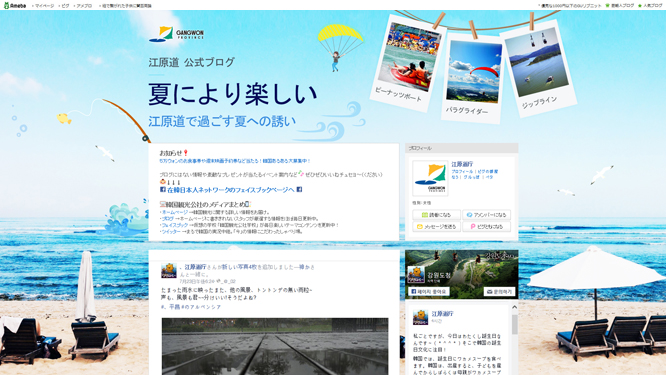Click the scroll up arrow in Facebook feed
666x375 pixels.
(x=514, y=307)
